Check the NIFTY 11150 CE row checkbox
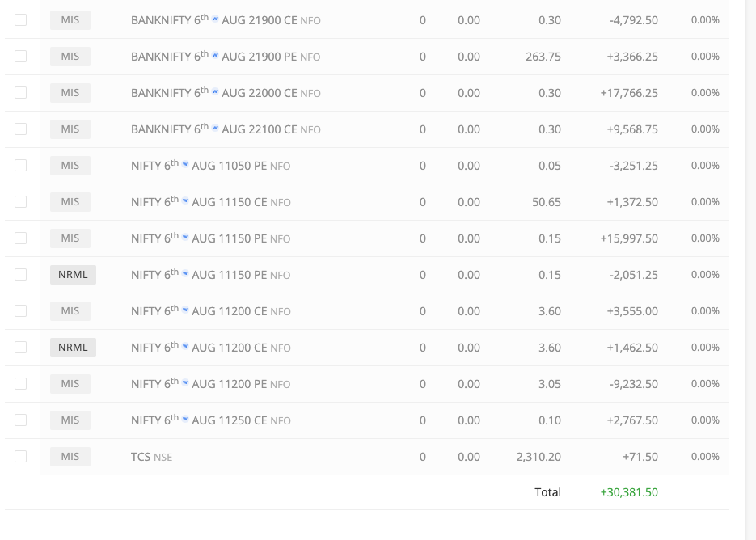756x540 pixels. tap(21, 201)
